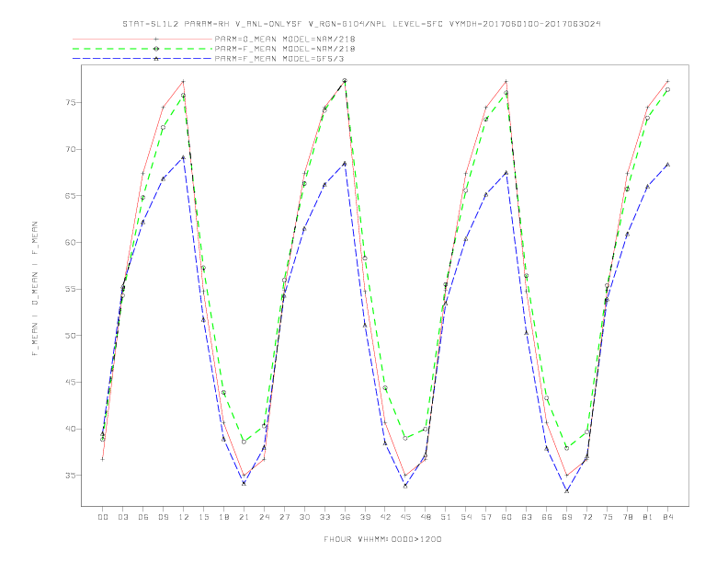Select legend entry PARM=F_MEAN MODEL=NAM/218

[x=285, y=49]
